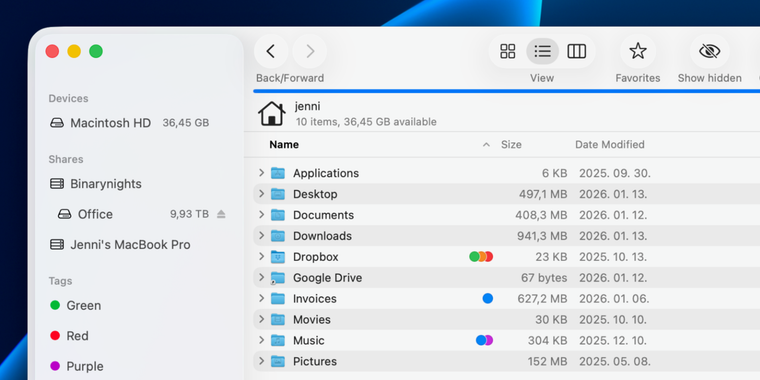Switch to list view

coord(542,51)
